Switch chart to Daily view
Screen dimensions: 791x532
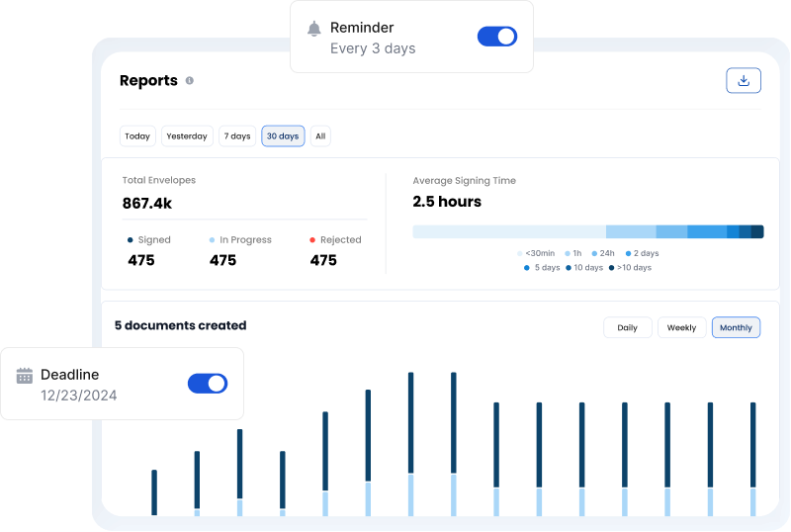627,327
